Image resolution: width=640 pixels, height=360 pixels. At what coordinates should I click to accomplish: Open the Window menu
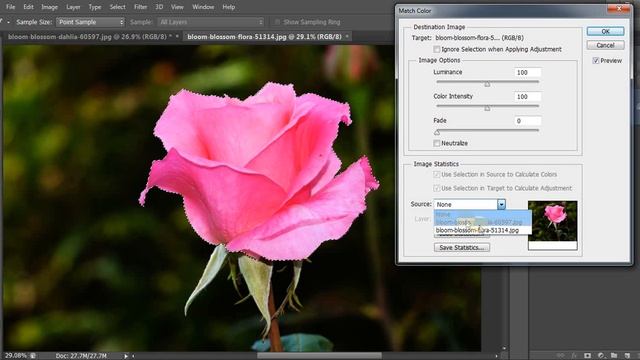203,7
